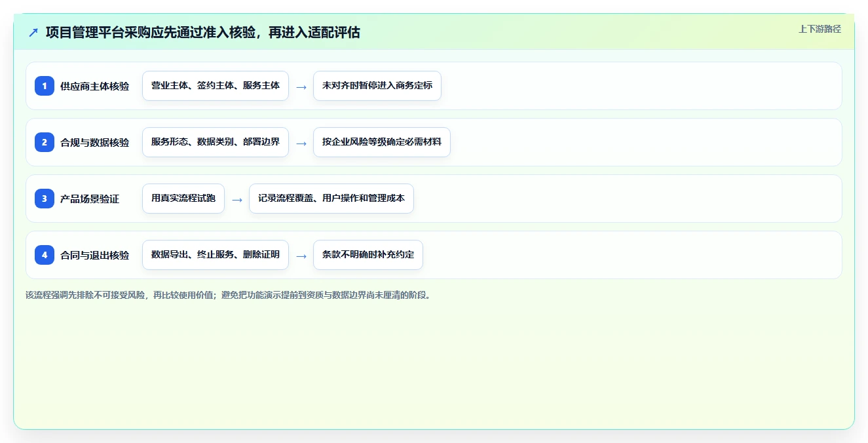Viewport: 868px width, 443px height.
Task: Click the 未对齐时暂停进入商务定标 box
Action: click(x=377, y=86)
